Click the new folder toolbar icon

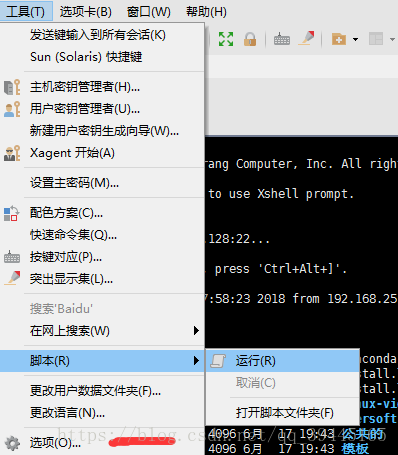point(339,39)
